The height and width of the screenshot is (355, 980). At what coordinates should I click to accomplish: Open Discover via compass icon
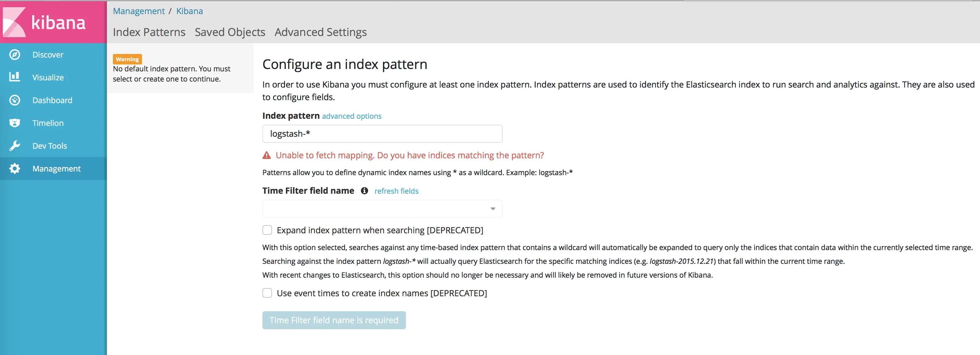tap(15, 55)
